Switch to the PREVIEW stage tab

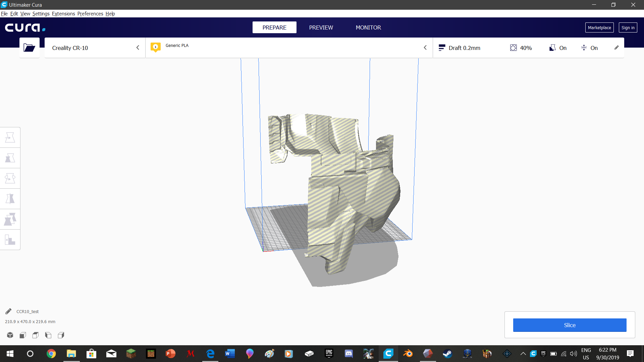point(321,27)
